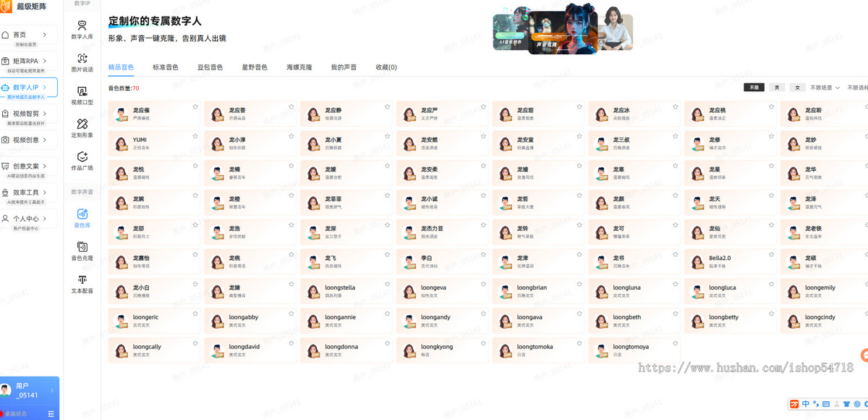
Task: Click the camera icon beside 视频创意
Action: click(5, 140)
